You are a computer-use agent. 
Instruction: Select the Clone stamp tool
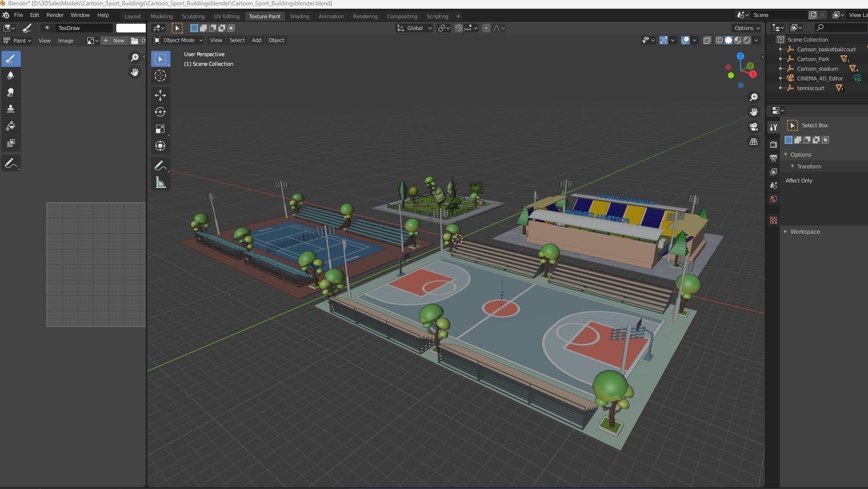pos(11,109)
